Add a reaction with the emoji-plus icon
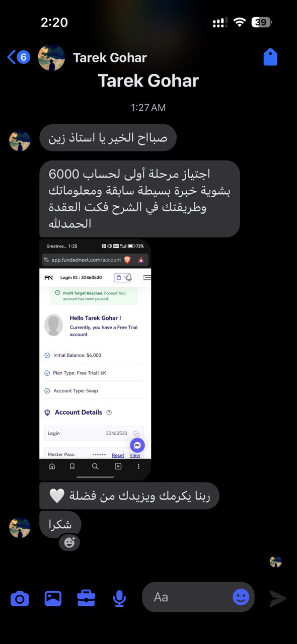297x644 pixels. point(69,542)
